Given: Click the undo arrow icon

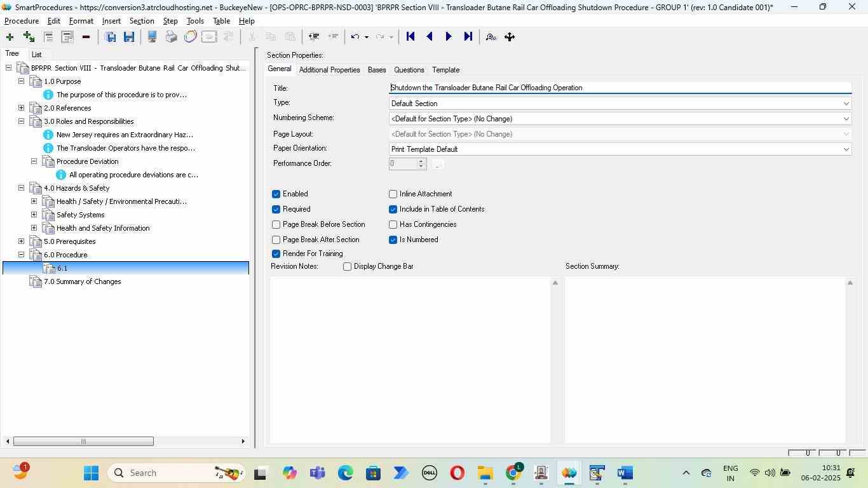Looking at the screenshot, I should click(356, 37).
